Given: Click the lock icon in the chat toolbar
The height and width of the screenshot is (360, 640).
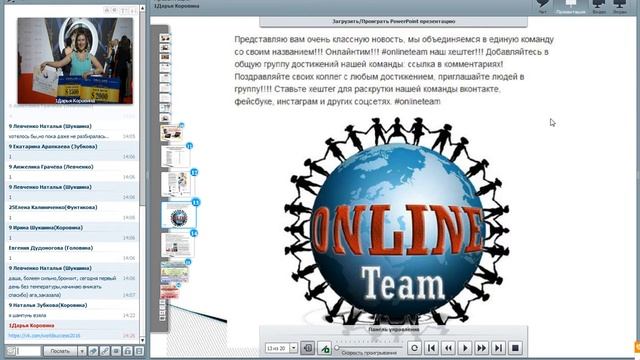Looking at the screenshot, I should (128, 351).
